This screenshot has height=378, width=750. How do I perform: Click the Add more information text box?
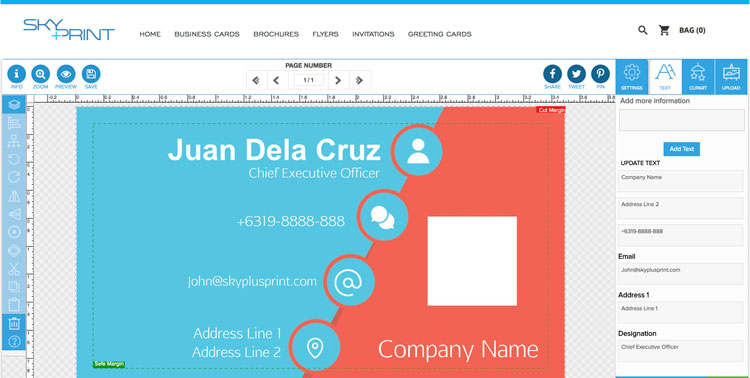pos(681,120)
